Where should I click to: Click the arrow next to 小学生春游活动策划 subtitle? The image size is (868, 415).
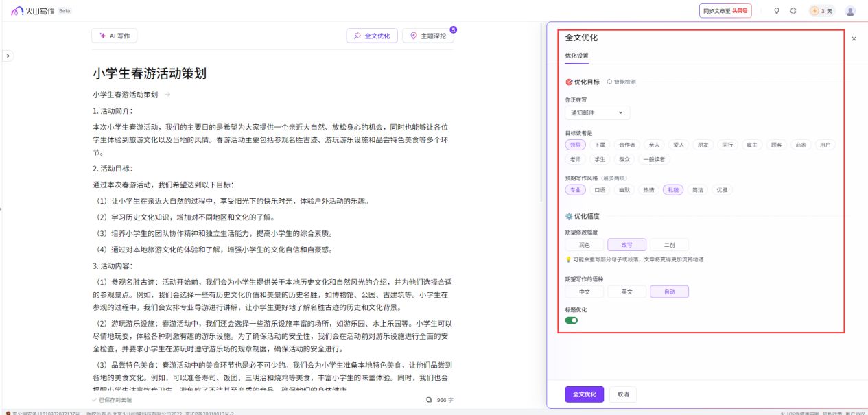click(167, 95)
